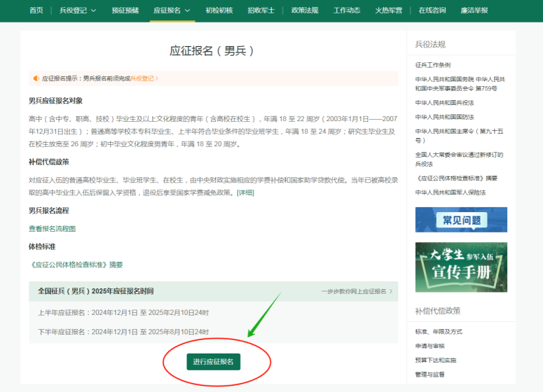This screenshot has width=543, height=392.
Task: Go to the 首页 home tab
Action: 36,10
